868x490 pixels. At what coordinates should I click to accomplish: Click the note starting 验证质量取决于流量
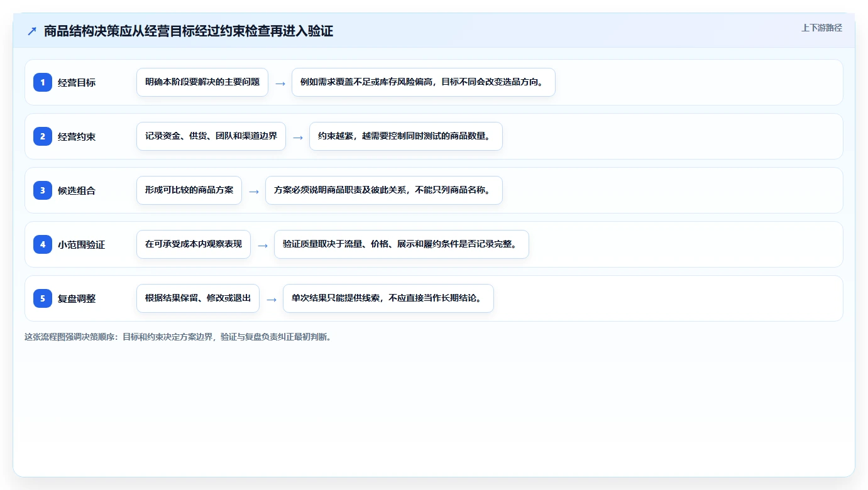coord(402,244)
